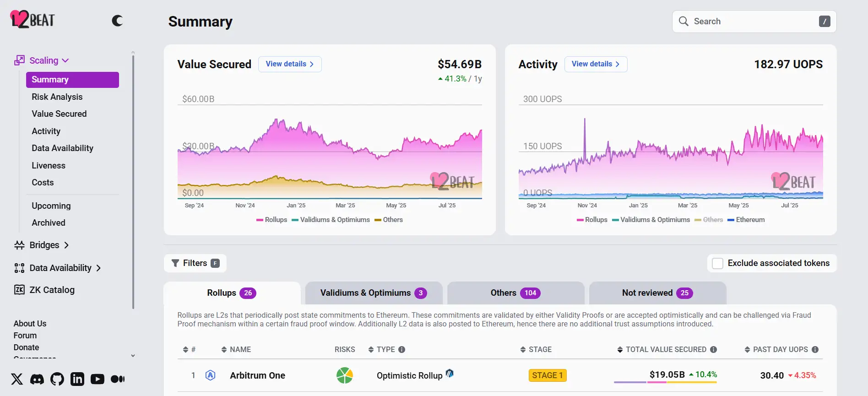Collapse the Scaling sidebar section
Image resolution: width=868 pixels, height=396 pixels.
pos(65,60)
